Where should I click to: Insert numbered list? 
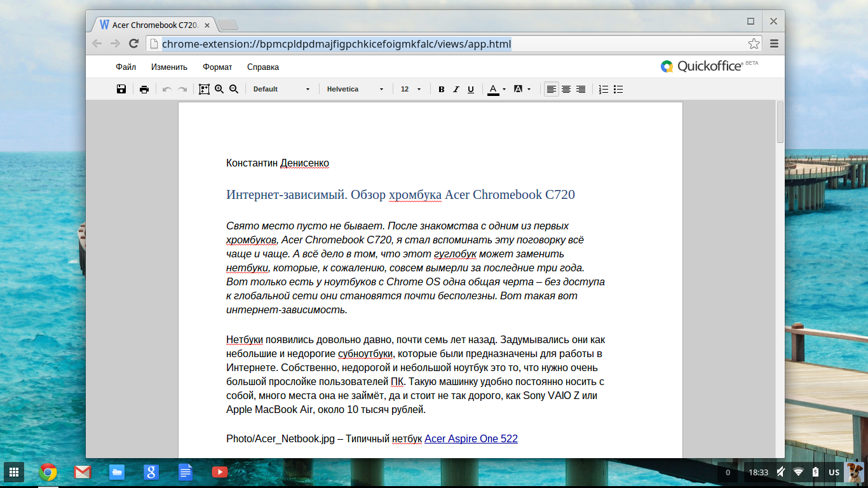click(604, 89)
